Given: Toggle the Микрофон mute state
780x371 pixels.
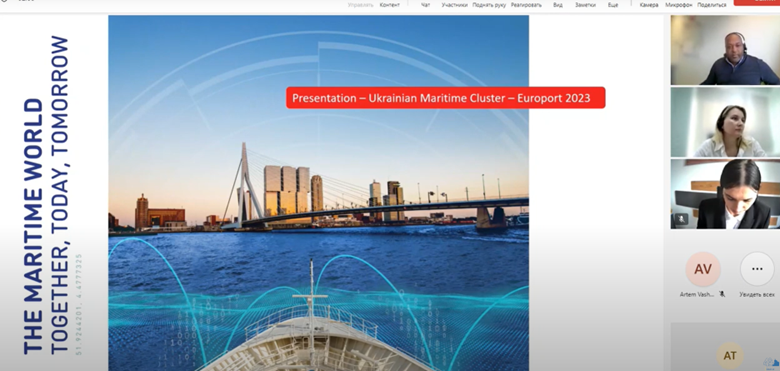Looking at the screenshot, I should [x=679, y=4].
